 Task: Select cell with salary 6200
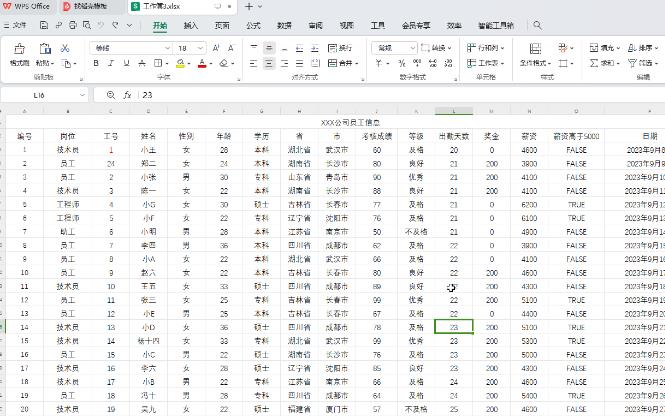pos(529,205)
